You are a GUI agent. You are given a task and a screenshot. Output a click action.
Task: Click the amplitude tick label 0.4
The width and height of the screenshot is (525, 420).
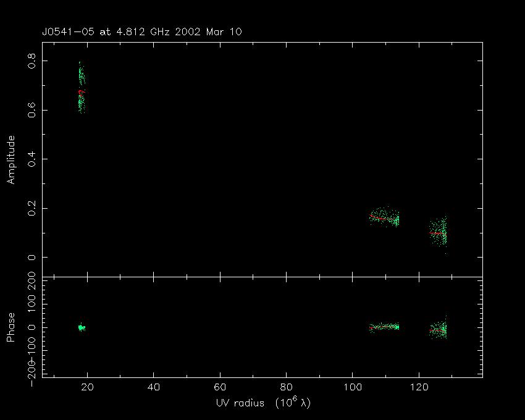(31, 159)
